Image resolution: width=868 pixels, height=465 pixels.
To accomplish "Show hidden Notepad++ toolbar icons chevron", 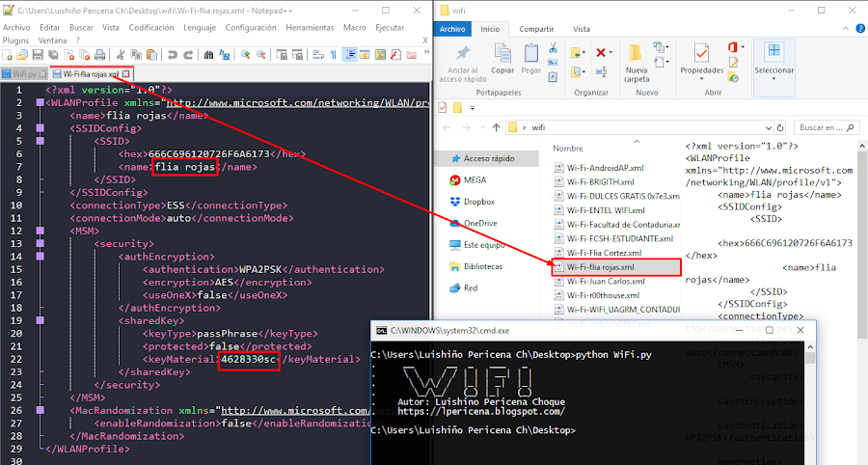I will coord(427,52).
